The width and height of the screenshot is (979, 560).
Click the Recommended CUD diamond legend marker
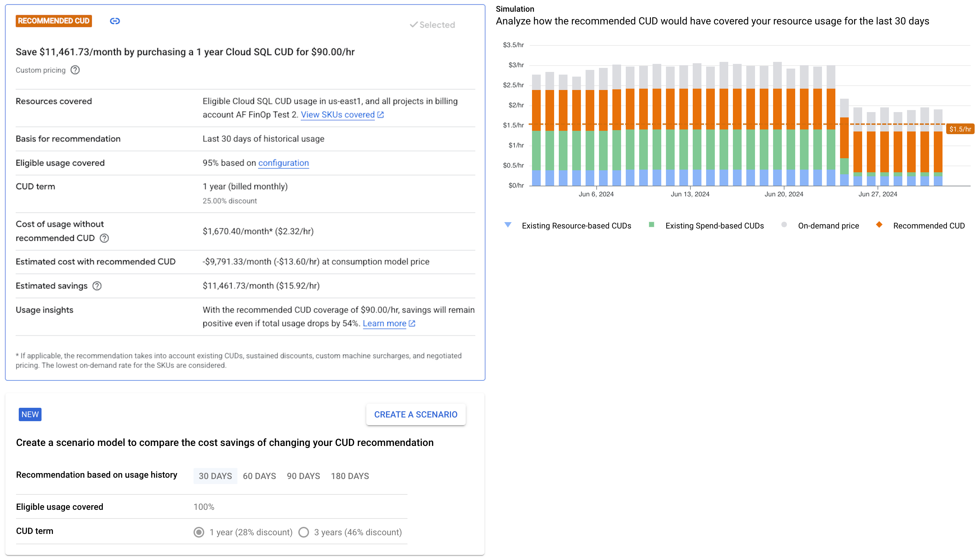click(x=879, y=225)
